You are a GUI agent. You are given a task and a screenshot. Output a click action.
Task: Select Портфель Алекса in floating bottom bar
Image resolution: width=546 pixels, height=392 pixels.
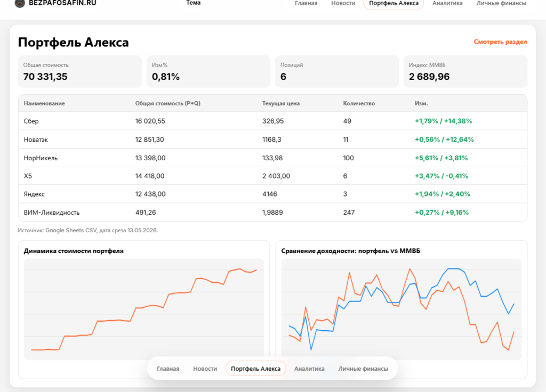tap(255, 369)
